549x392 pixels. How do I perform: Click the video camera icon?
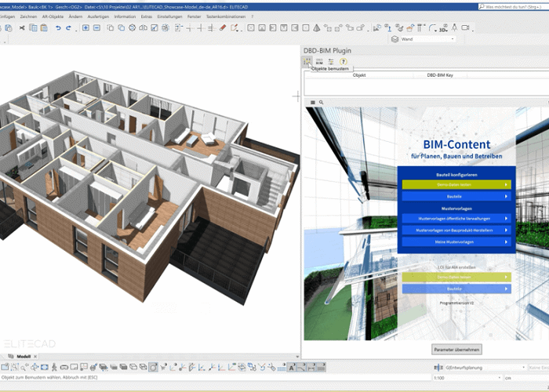pyautogui.click(x=465, y=27)
